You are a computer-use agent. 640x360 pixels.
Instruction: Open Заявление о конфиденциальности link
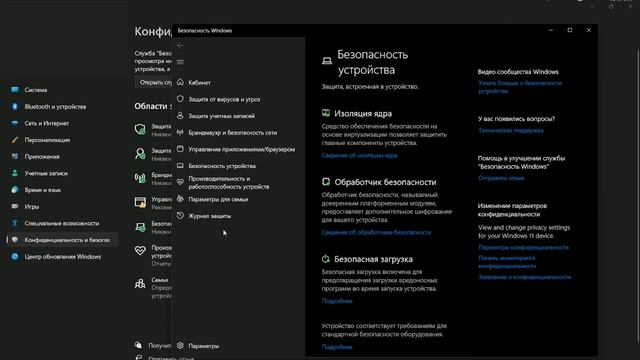524,277
